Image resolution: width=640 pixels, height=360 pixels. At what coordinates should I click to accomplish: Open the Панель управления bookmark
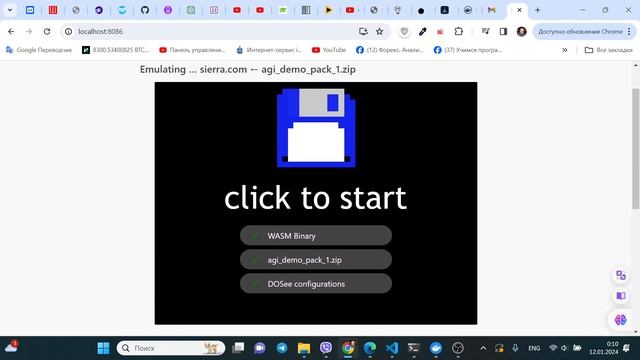click(192, 50)
